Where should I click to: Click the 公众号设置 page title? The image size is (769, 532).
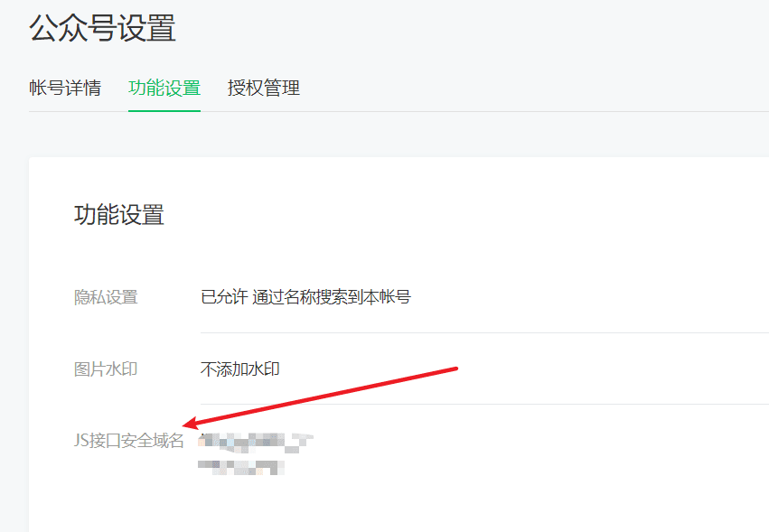pyautogui.click(x=102, y=28)
